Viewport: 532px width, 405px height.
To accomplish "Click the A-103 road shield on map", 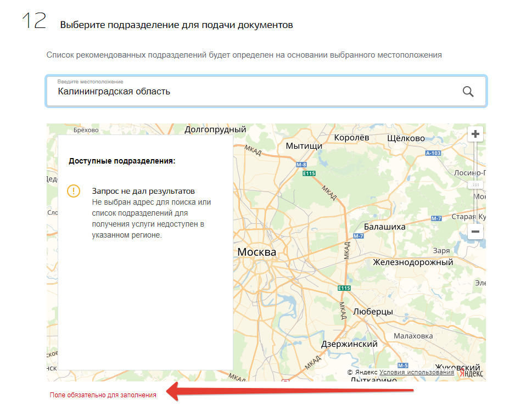I will (433, 153).
